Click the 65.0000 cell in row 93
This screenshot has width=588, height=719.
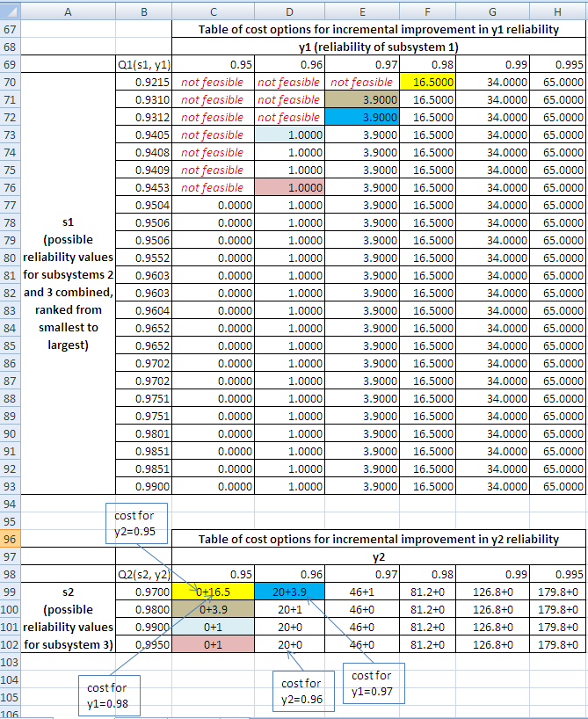tap(558, 487)
